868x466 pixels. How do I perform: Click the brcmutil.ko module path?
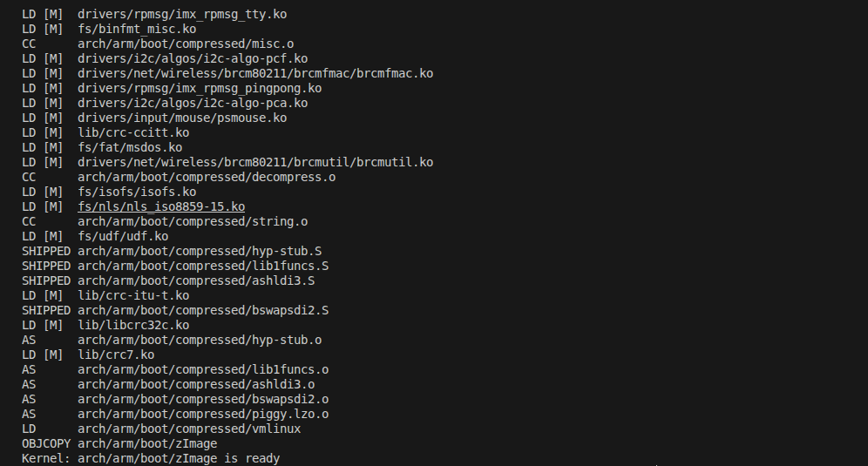(x=254, y=162)
